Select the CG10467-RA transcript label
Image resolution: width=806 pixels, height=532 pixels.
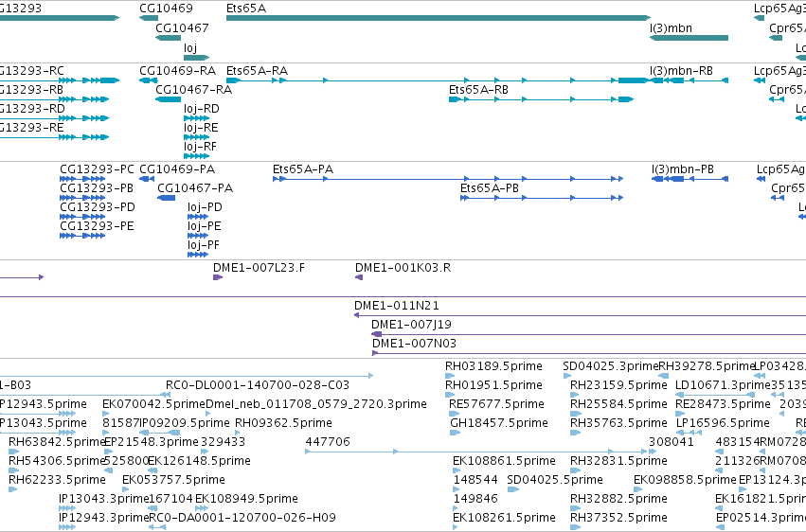click(x=194, y=89)
